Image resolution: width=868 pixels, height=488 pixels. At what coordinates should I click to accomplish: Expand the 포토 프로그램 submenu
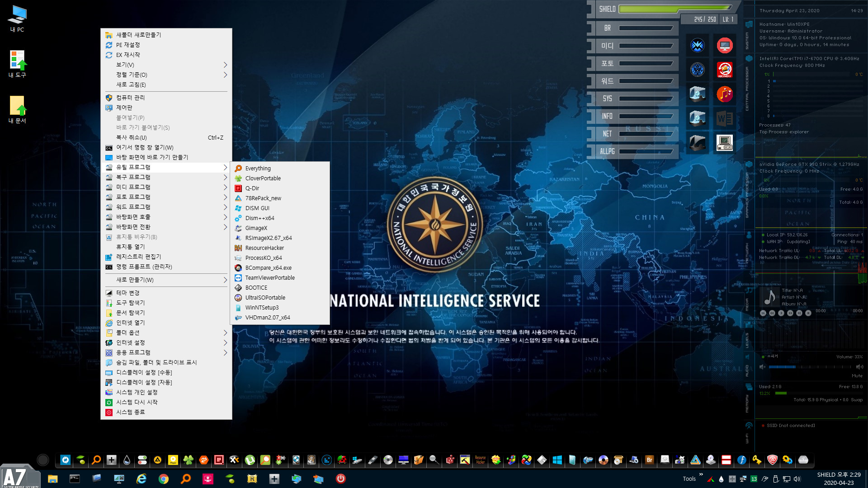tap(166, 197)
